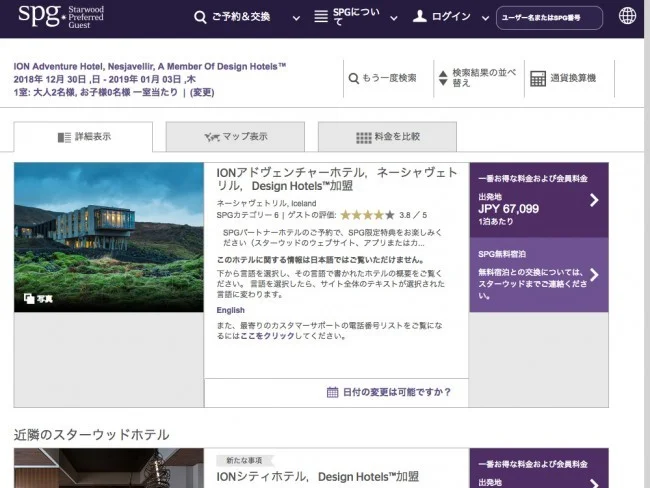The width and height of the screenshot is (650, 488).
Task: Click the currency calculator icon
Action: pyautogui.click(x=537, y=78)
